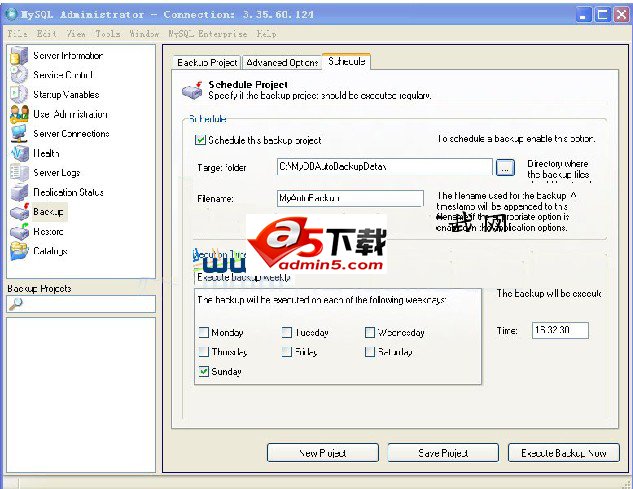The width and height of the screenshot is (633, 489).
Task: Click the New Project button
Action: 323,453
